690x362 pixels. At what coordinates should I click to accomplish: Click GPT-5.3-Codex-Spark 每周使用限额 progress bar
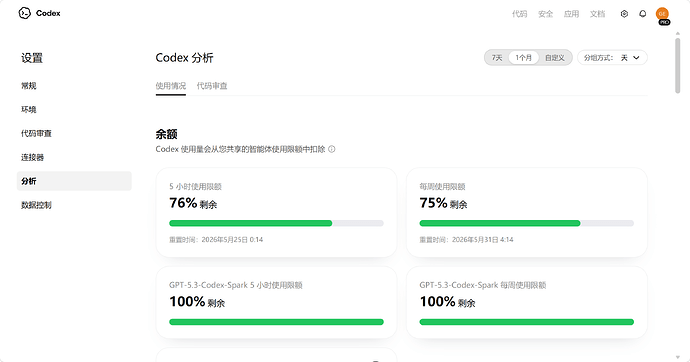(526, 322)
